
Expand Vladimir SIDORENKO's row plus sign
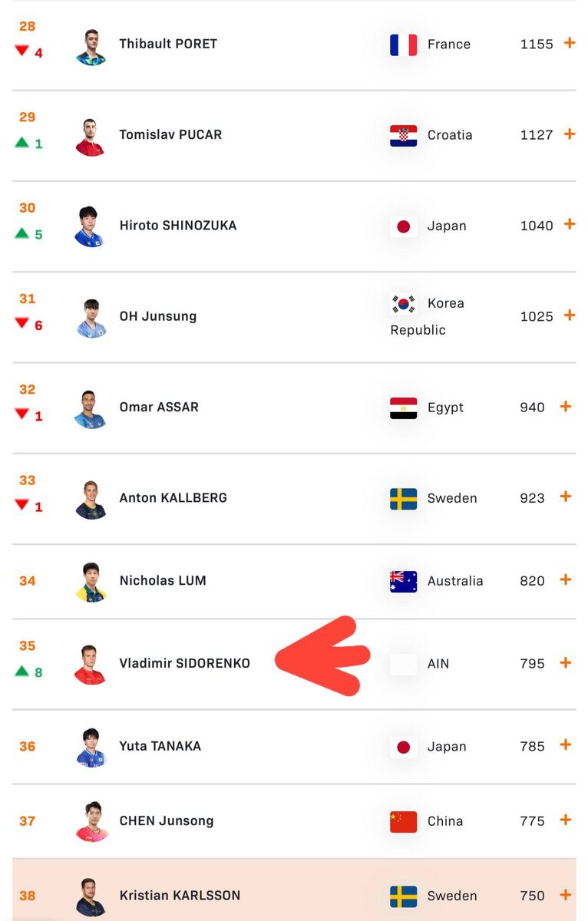[x=566, y=662]
